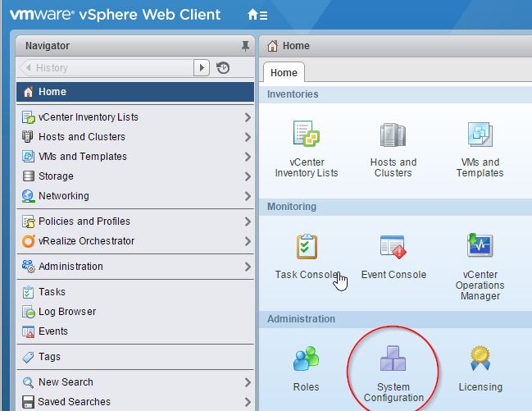The image size is (532, 411).
Task: Click the Administration navigator icon
Action: [29, 267]
